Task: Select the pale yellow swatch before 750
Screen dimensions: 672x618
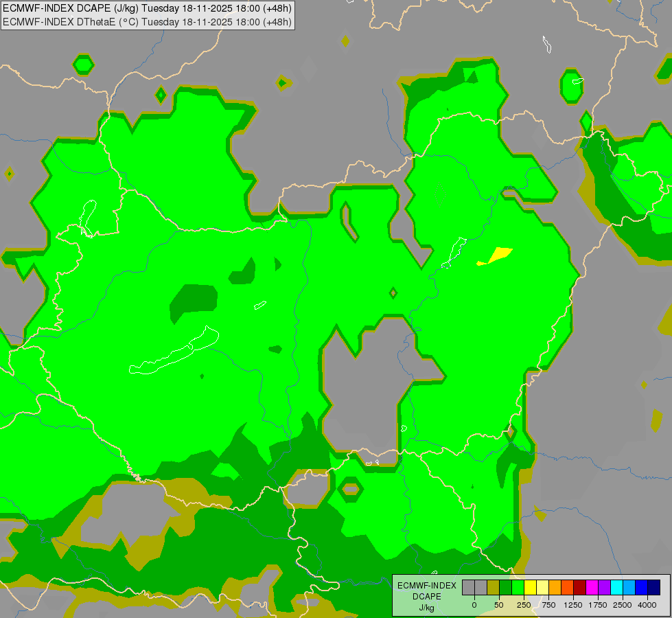Action: click(x=542, y=587)
